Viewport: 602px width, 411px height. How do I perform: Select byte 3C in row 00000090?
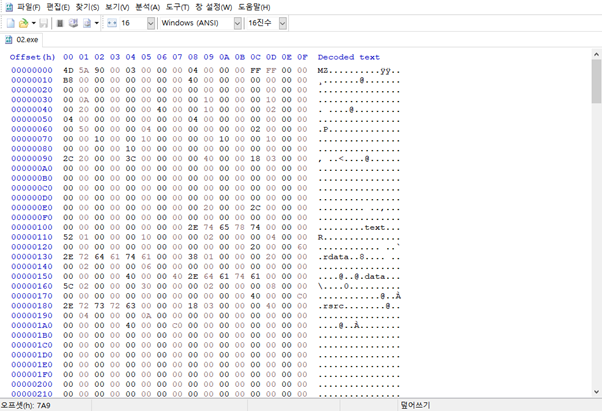click(131, 158)
